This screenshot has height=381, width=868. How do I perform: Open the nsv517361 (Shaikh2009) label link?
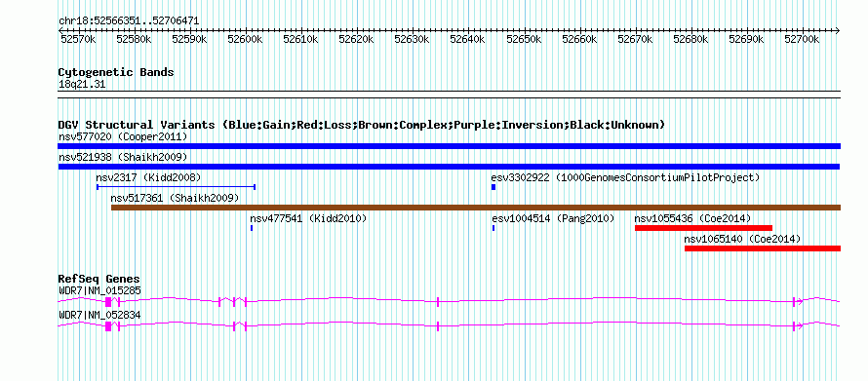click(175, 198)
